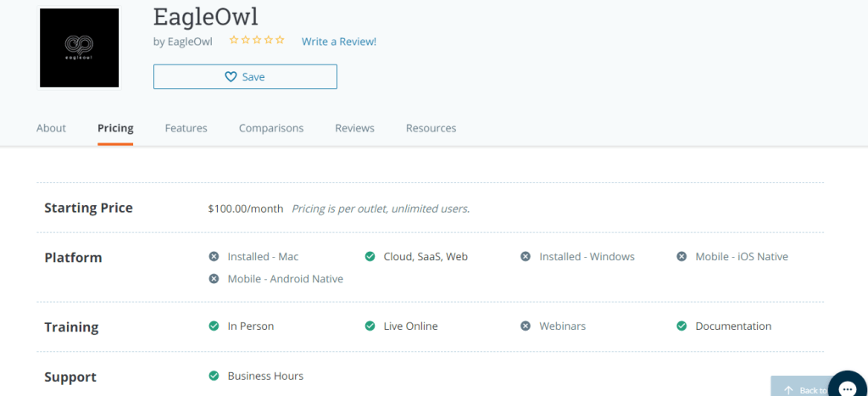Click the checkmark beside Business Hours

tap(214, 376)
